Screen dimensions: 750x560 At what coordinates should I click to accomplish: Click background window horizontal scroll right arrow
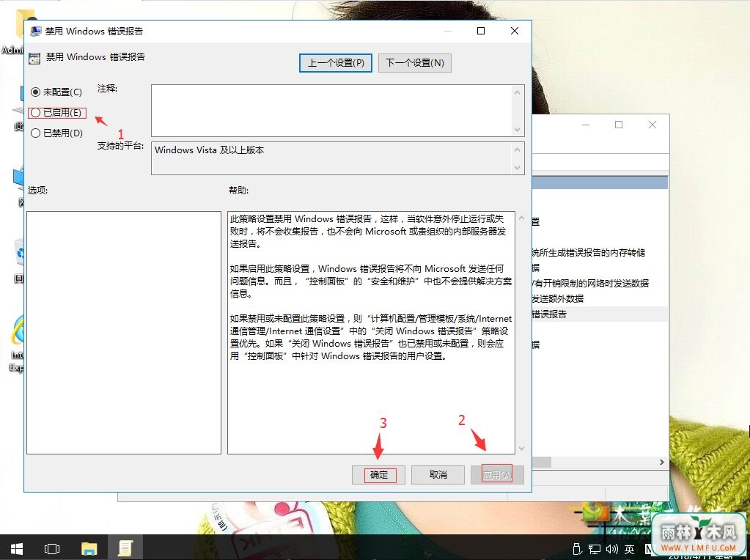[662, 462]
